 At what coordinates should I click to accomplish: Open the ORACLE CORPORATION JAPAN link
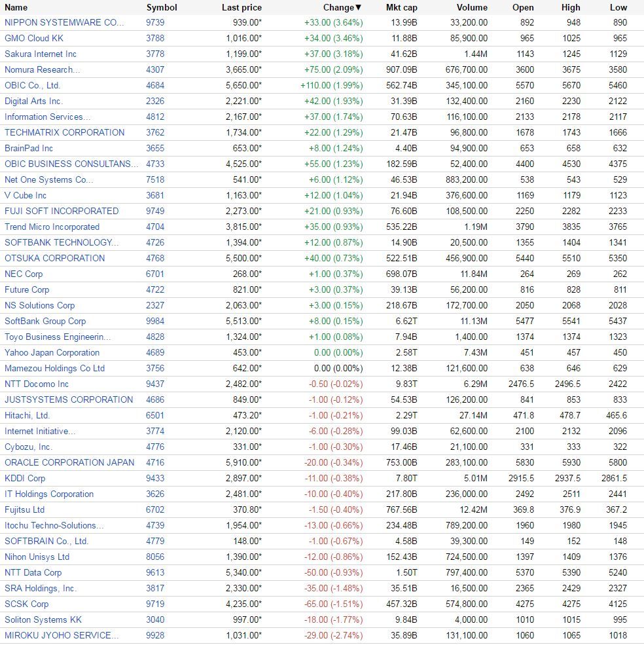pyautogui.click(x=69, y=462)
